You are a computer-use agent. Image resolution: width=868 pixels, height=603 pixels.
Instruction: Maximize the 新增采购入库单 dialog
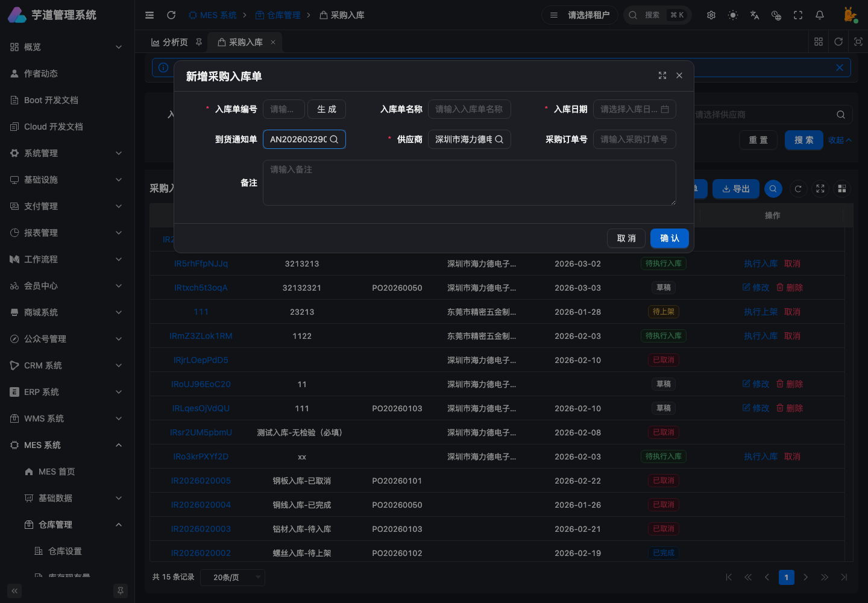tap(662, 75)
